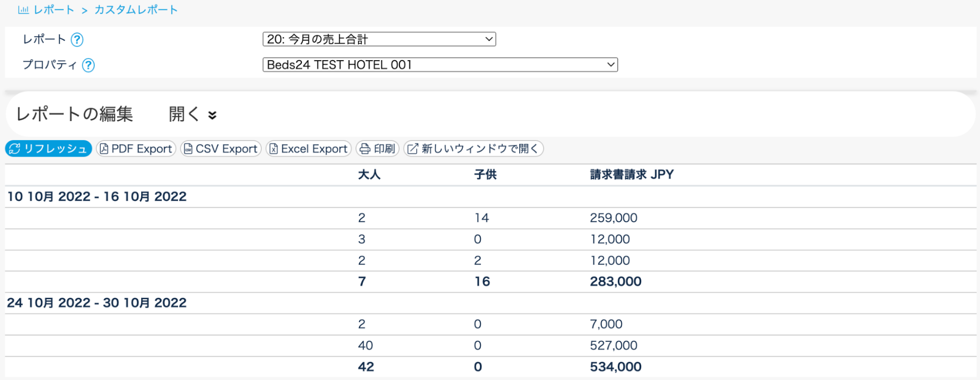Expand the レポートの編集 section with 開く
Image resolution: width=980 pixels, height=380 pixels.
(192, 115)
